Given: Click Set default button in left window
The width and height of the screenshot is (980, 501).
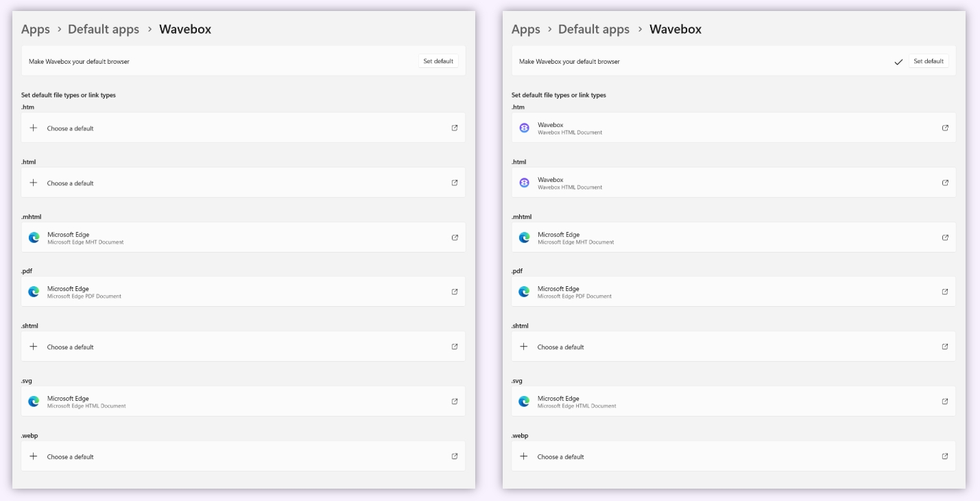Looking at the screenshot, I should [438, 61].
